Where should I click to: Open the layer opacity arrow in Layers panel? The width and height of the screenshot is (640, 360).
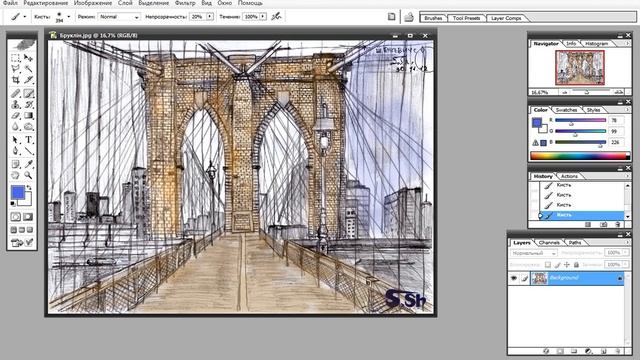click(625, 253)
